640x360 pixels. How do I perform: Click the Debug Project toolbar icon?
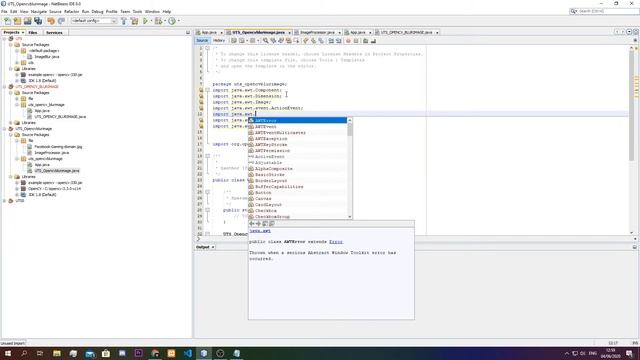tap(158, 21)
